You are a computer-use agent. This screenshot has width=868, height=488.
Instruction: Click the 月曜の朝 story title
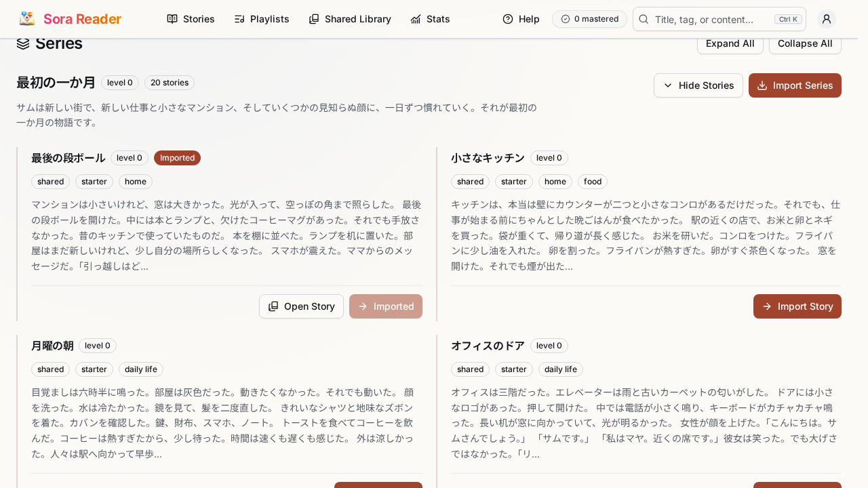[52, 346]
